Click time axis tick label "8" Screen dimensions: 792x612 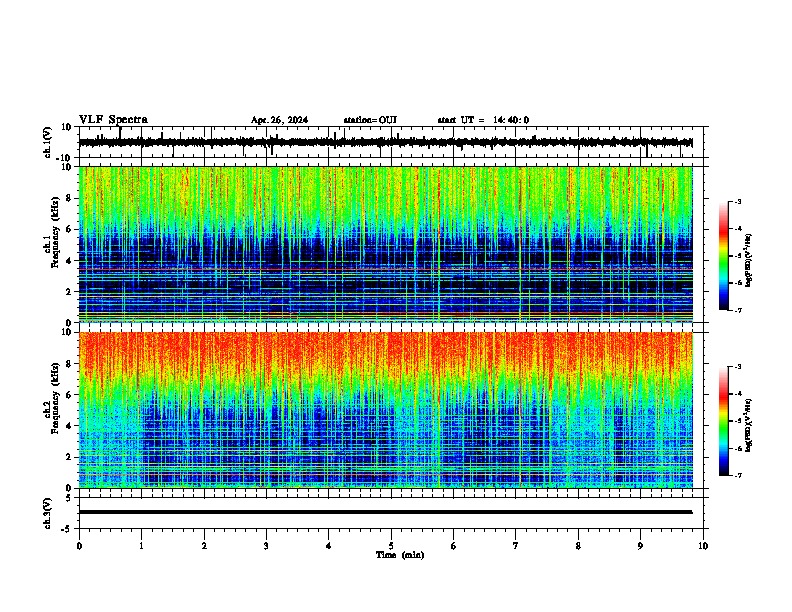coord(578,546)
